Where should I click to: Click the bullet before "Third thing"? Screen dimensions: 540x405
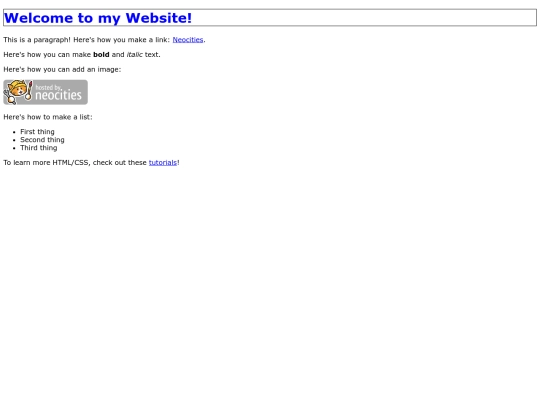(14, 148)
